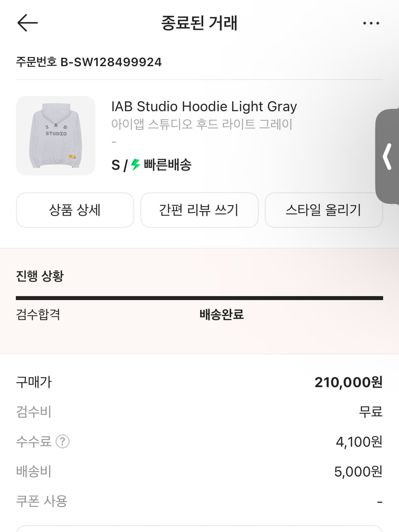399x532 pixels.
Task: Tap the Korean product name 아이앱 스튜디오
Action: (202, 124)
